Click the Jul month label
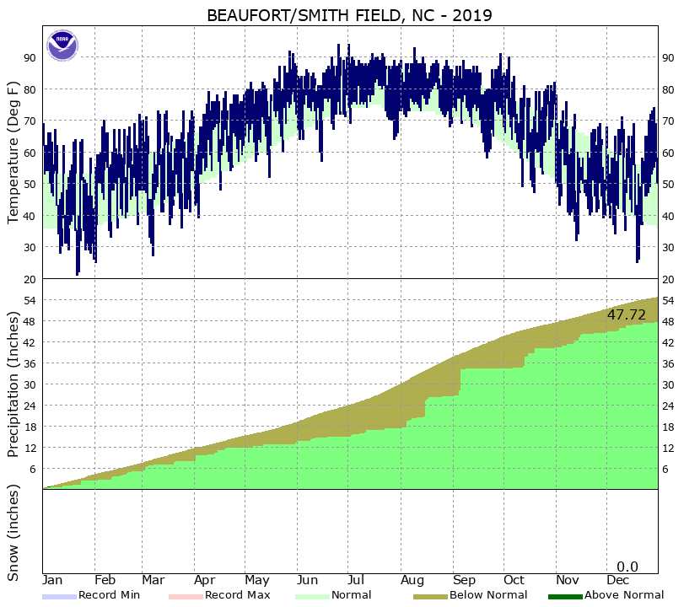The width and height of the screenshot is (700, 607). tap(356, 580)
